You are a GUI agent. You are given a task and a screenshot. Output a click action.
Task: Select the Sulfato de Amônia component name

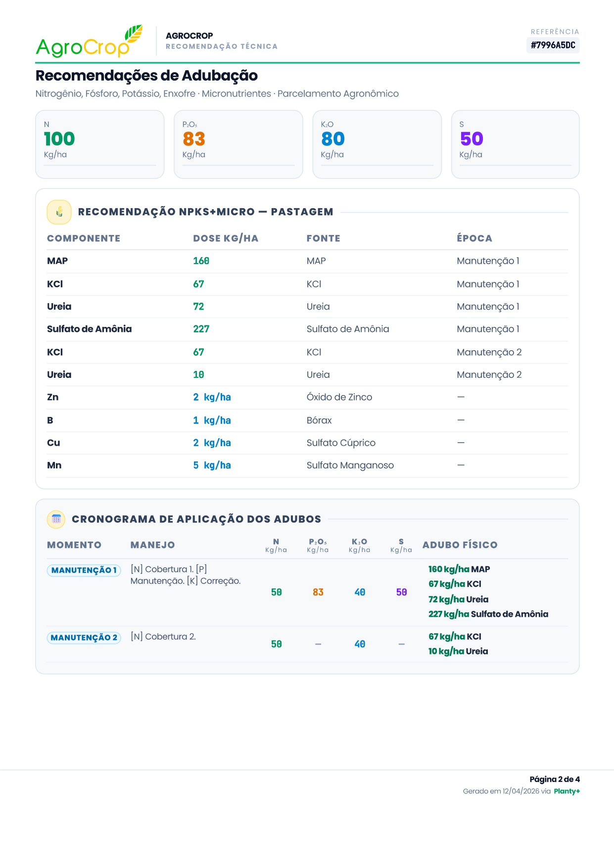(89, 329)
